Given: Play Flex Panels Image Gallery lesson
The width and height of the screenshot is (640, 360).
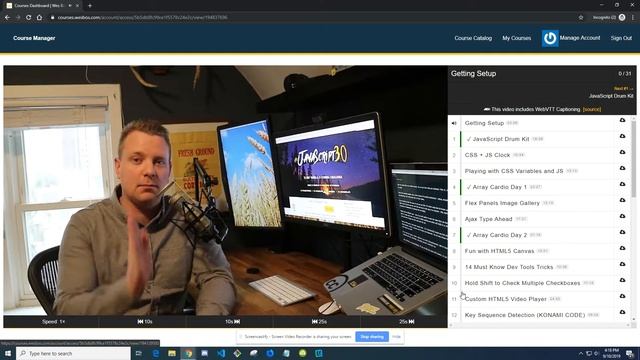Looking at the screenshot, I should (502, 203).
